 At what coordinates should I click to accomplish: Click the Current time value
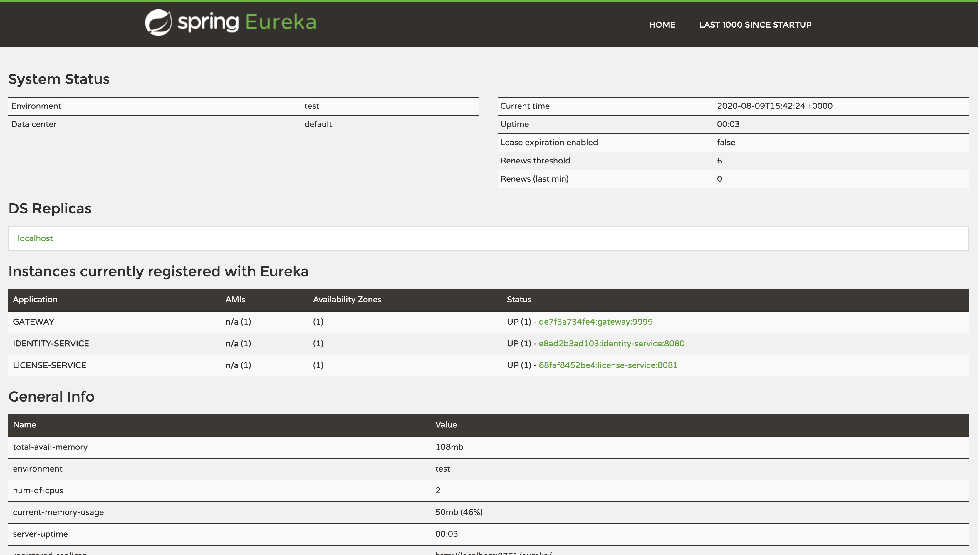774,106
